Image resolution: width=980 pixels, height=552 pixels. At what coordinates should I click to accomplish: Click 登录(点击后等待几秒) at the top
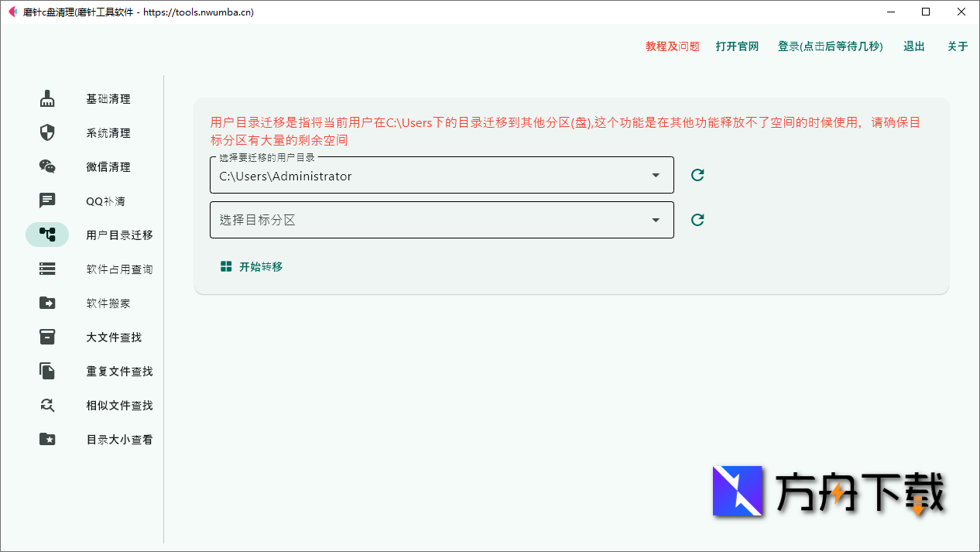(x=830, y=46)
